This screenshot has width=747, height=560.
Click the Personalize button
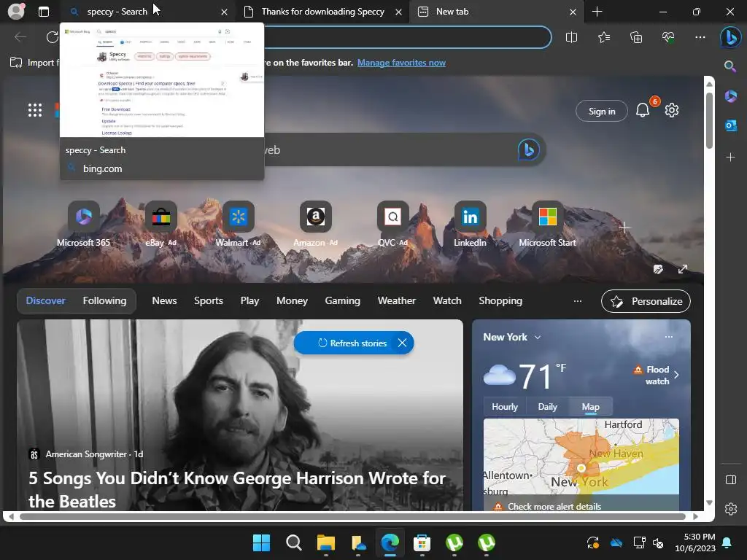[646, 301]
